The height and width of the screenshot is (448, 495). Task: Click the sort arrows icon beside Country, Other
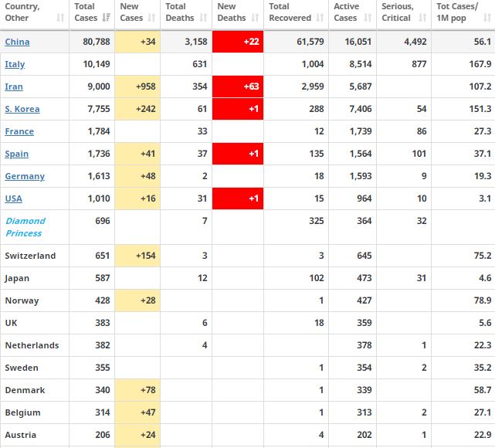59,18
